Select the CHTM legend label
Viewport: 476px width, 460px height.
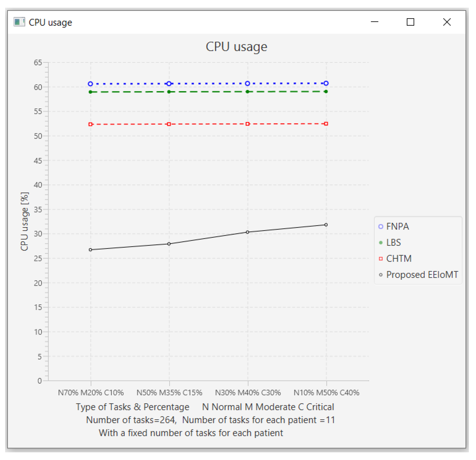pyautogui.click(x=399, y=258)
